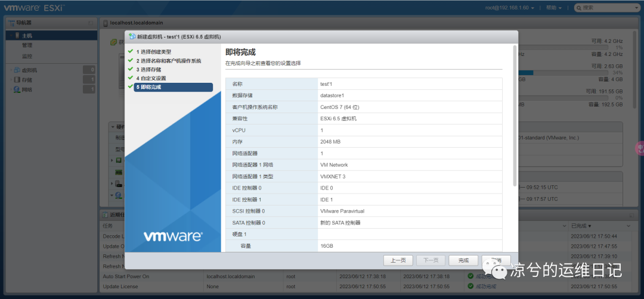Click the 网络 count badge showing 1

pos(89,89)
